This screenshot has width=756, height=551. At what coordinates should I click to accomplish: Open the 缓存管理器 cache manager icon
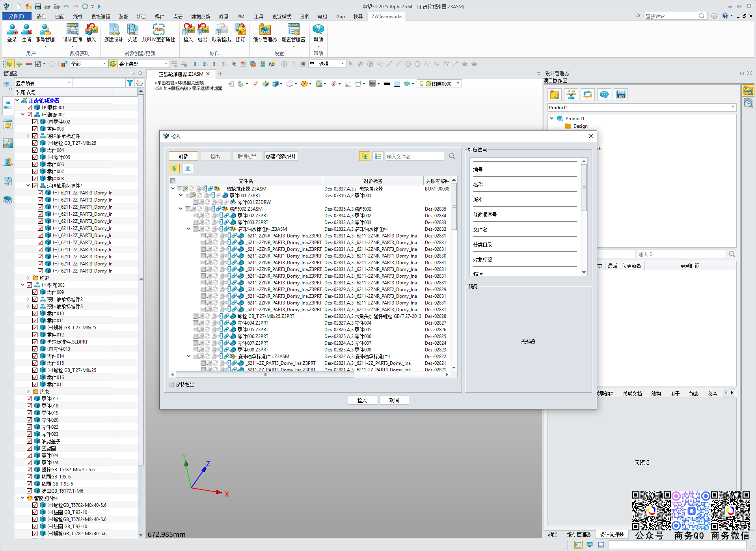265,33
